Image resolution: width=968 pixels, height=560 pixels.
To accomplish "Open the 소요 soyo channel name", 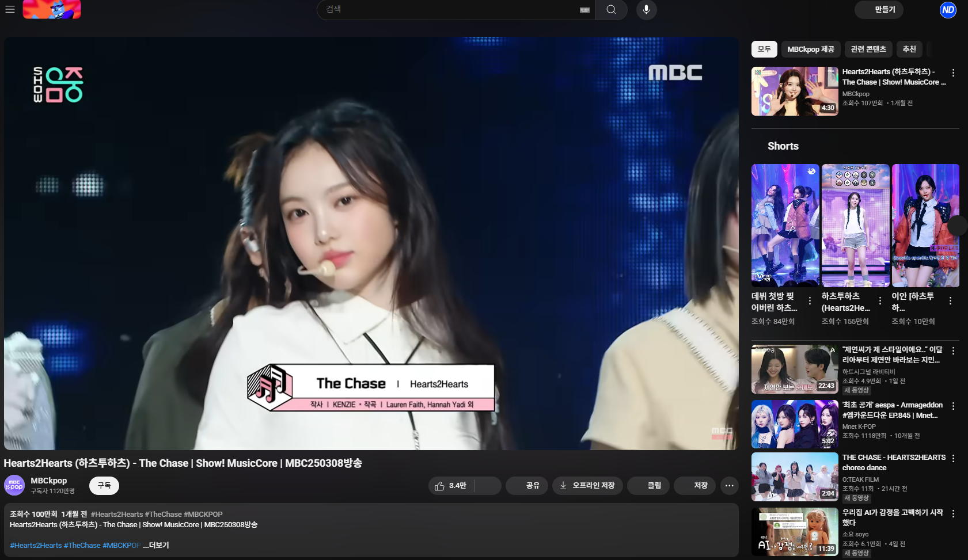I will (x=855, y=534).
